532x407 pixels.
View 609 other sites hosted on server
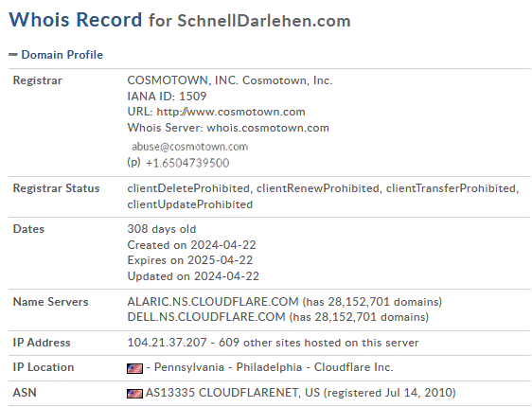pyautogui.click(x=319, y=343)
